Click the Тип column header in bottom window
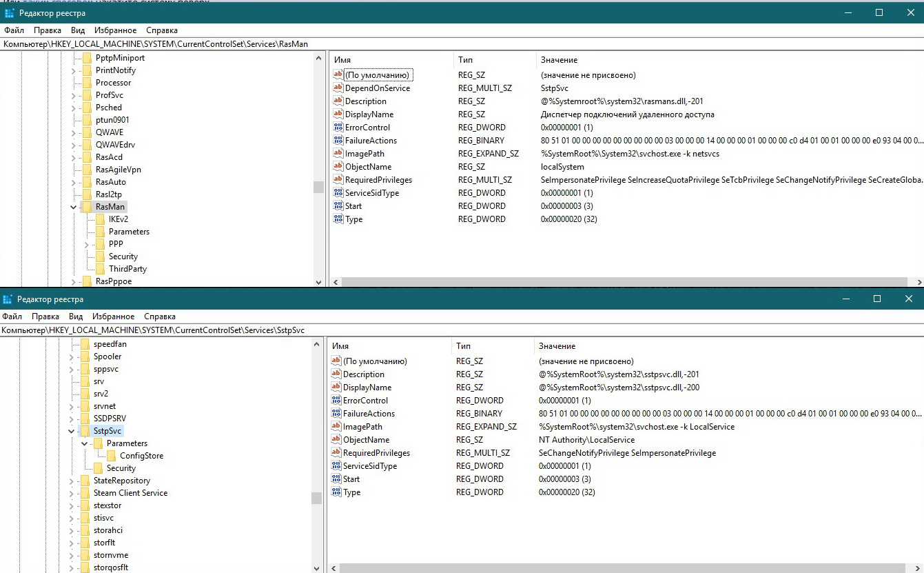This screenshot has width=924, height=573. 463,345
